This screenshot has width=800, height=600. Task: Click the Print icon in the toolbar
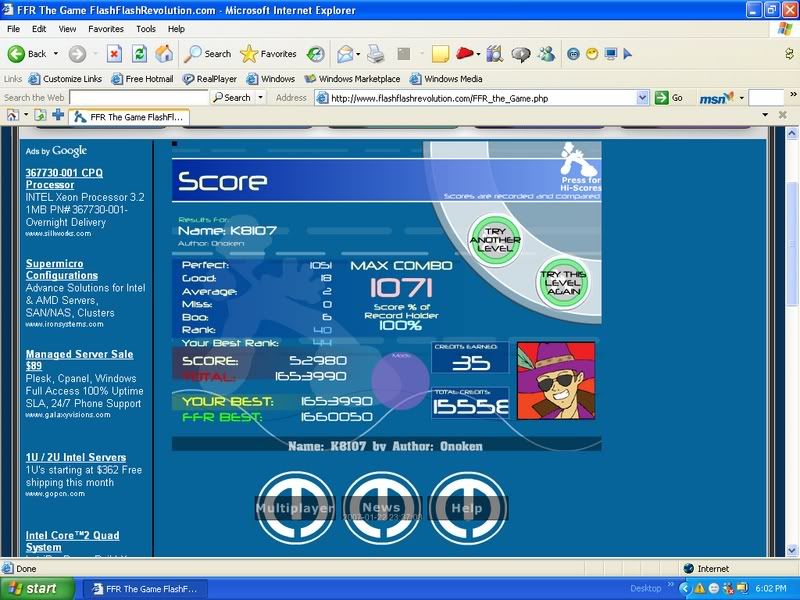[x=376, y=54]
